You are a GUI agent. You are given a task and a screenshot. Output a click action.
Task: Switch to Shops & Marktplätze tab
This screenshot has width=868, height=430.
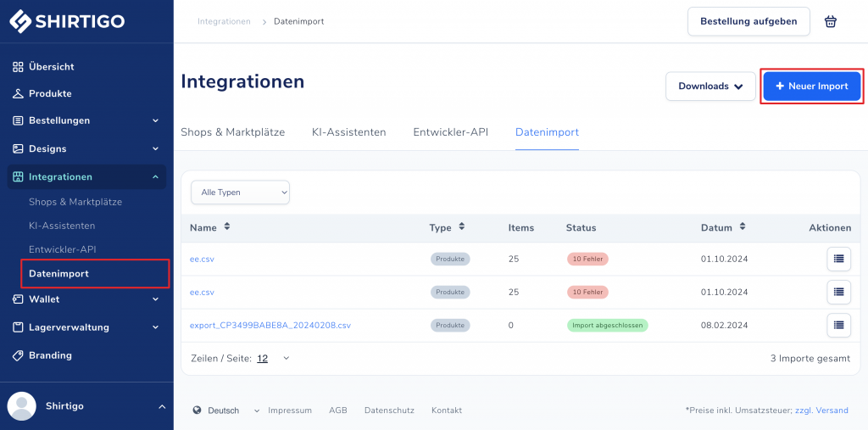click(232, 132)
